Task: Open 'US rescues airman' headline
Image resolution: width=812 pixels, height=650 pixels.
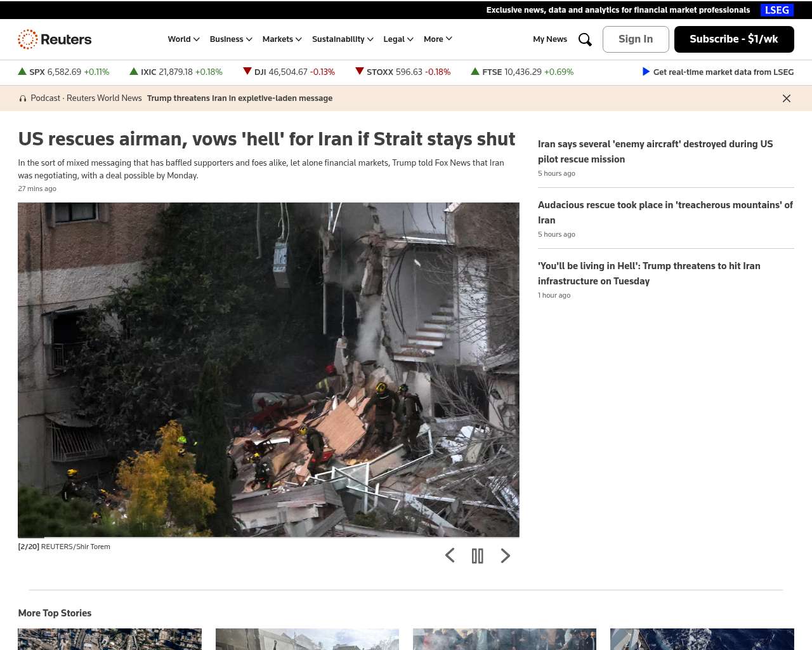Action: (x=266, y=139)
